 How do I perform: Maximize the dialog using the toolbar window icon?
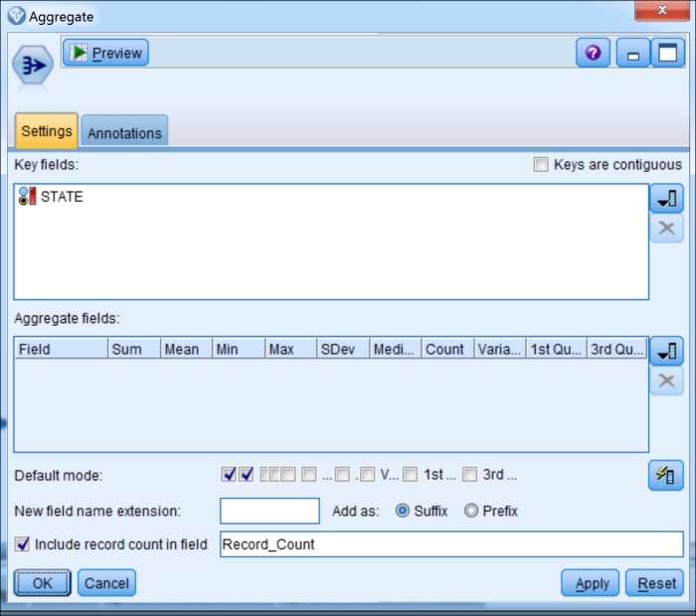(667, 53)
